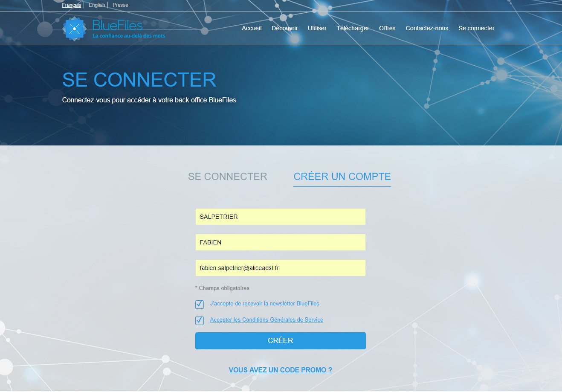Image resolution: width=562 pixels, height=392 pixels.
Task: Click the CRÉER button
Action: click(x=281, y=341)
